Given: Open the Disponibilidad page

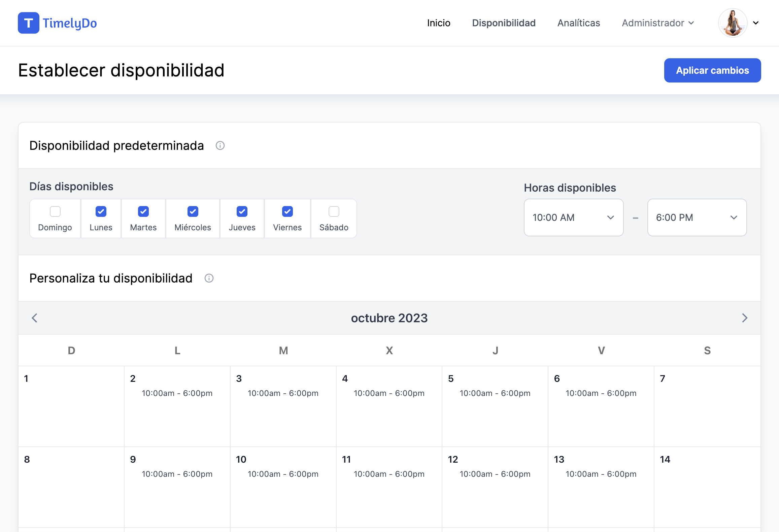Looking at the screenshot, I should tap(504, 23).
